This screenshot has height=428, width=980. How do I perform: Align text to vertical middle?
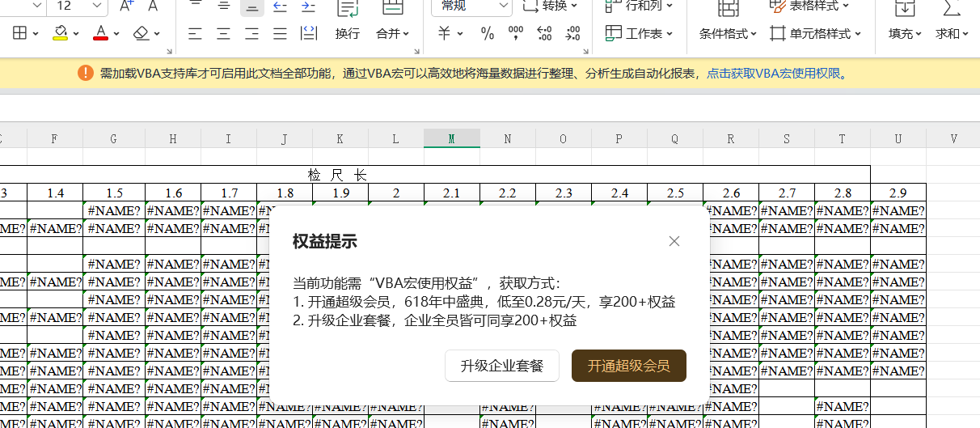[224, 6]
